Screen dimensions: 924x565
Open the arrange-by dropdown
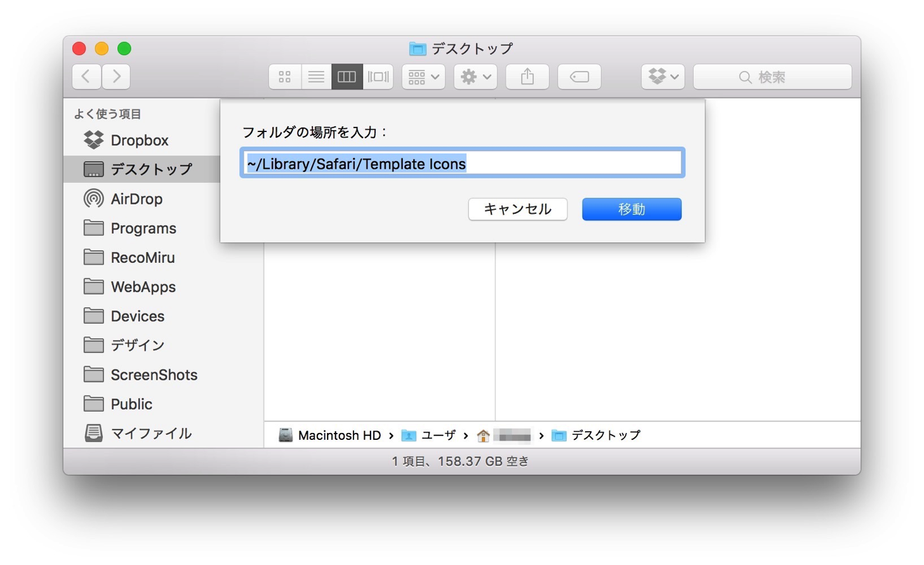pos(423,77)
